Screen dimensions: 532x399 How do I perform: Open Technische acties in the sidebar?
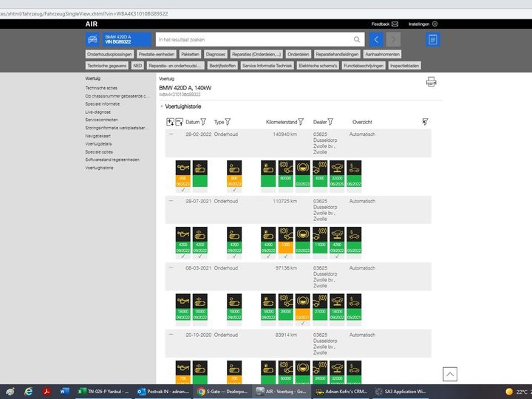(101, 88)
